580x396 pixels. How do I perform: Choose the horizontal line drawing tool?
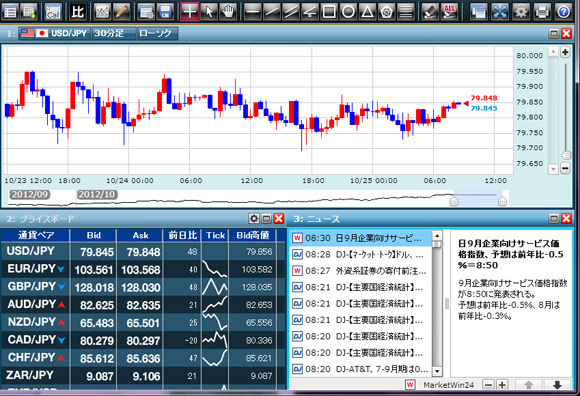(253, 11)
